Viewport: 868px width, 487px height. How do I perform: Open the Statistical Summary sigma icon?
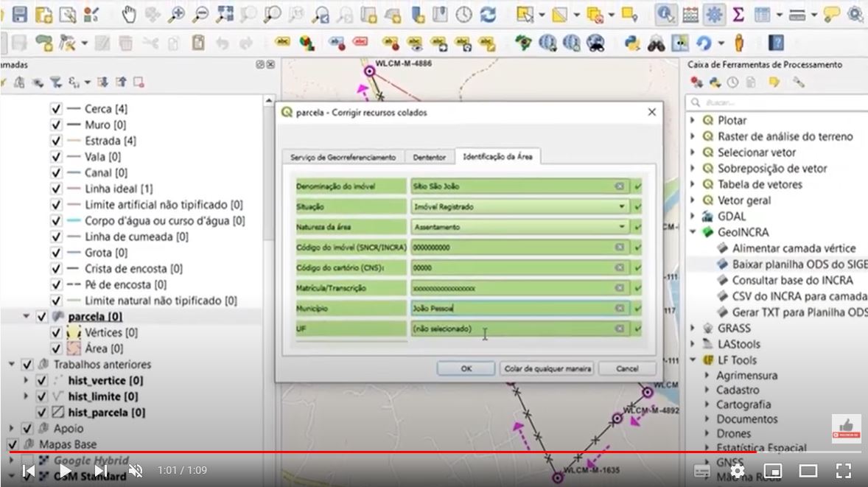click(x=738, y=15)
